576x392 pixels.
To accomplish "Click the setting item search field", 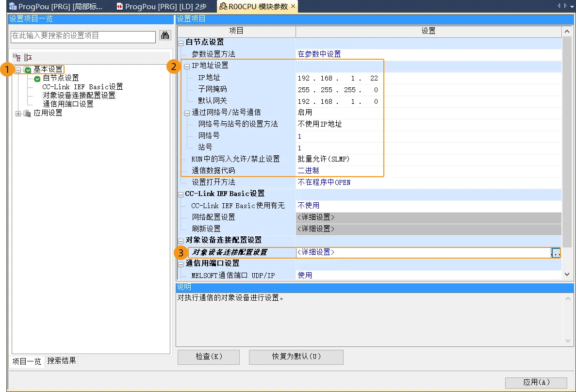I will (x=83, y=36).
